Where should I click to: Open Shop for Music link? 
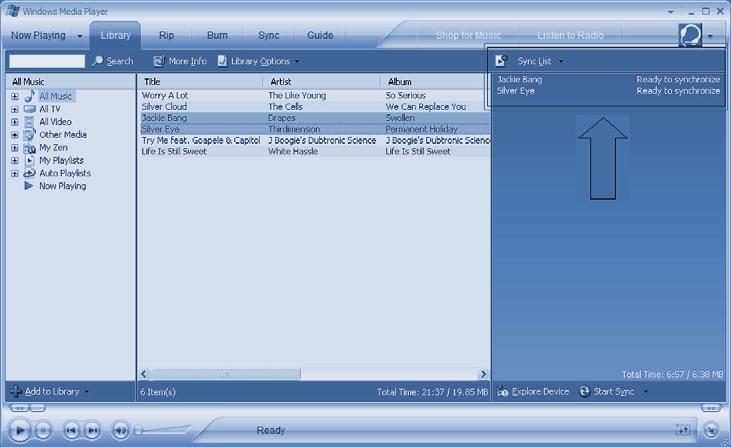tap(468, 35)
